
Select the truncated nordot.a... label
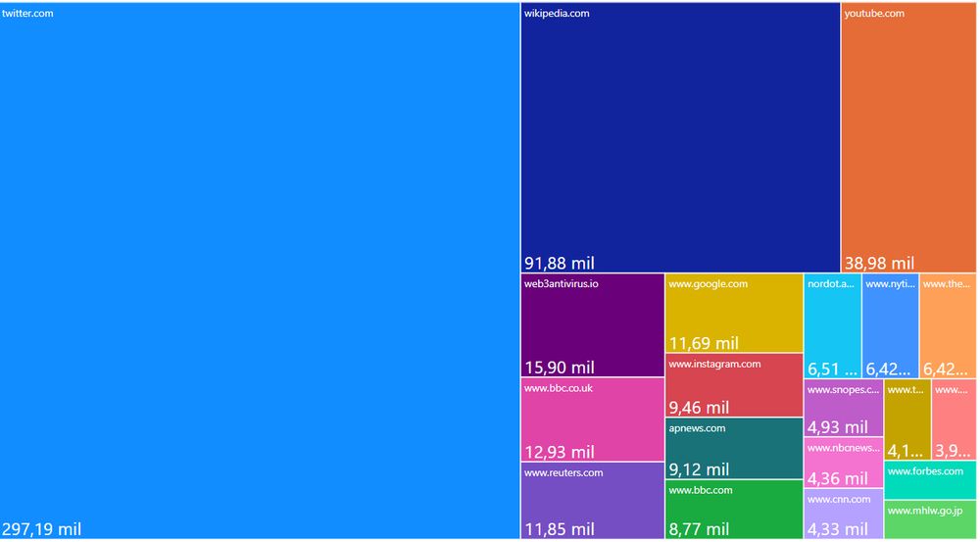pos(831,284)
